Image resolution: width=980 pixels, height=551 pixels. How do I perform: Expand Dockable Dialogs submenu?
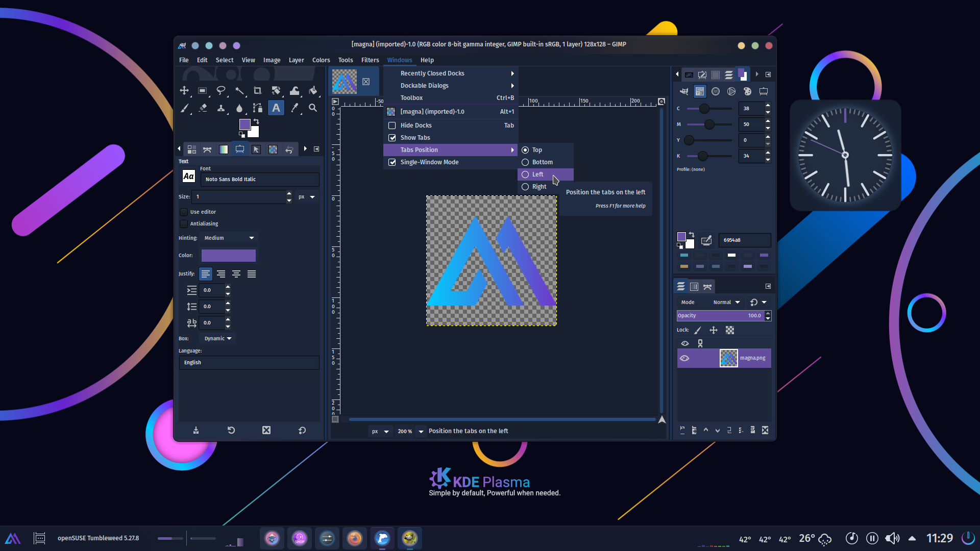(x=451, y=86)
